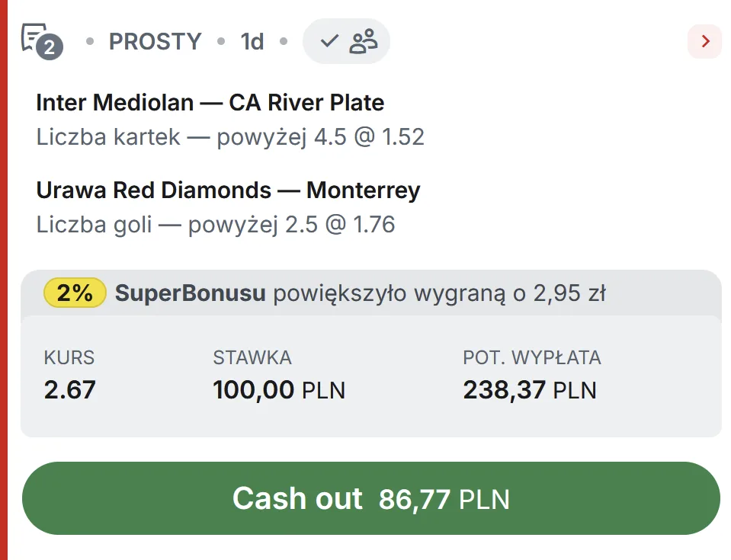Click the 1d time label
The image size is (731, 560).
pyautogui.click(x=252, y=41)
